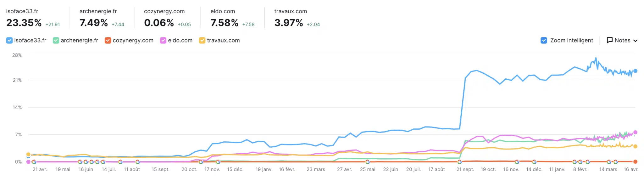Hide the archenergie.fr line via its checkbox
The width and height of the screenshot is (644, 181).
56,40
